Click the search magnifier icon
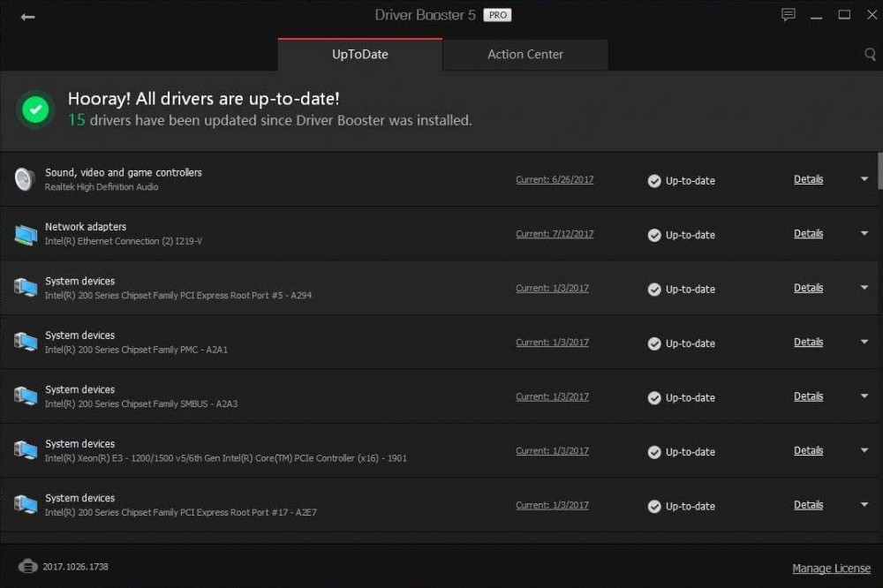This screenshot has height=588, width=883. 870,55
